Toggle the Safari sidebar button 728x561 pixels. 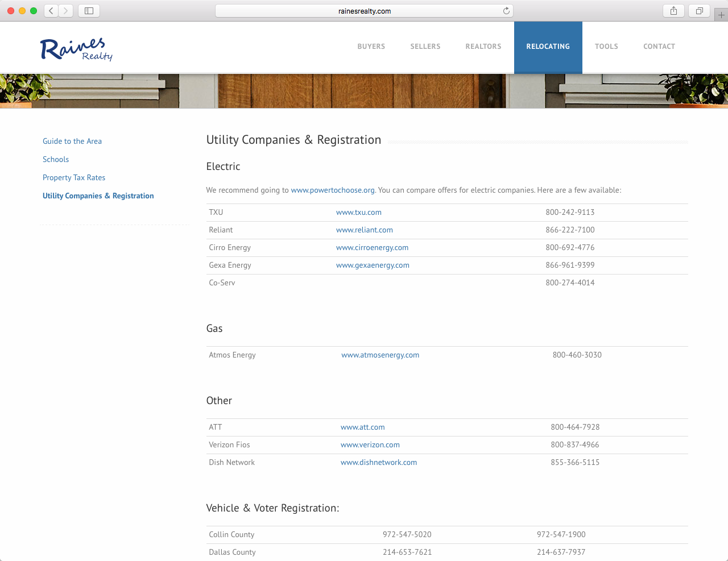pyautogui.click(x=89, y=11)
